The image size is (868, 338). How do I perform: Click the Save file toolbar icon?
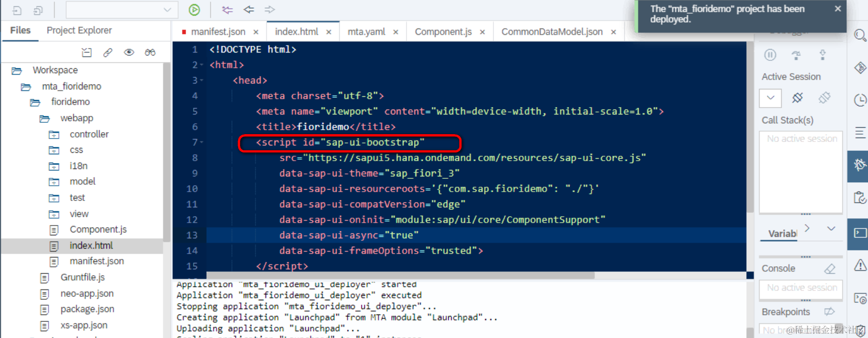[17, 10]
